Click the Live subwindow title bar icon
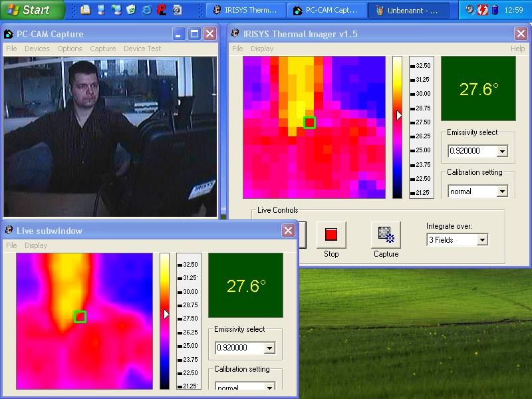This screenshot has width=532, height=399. click(x=9, y=231)
